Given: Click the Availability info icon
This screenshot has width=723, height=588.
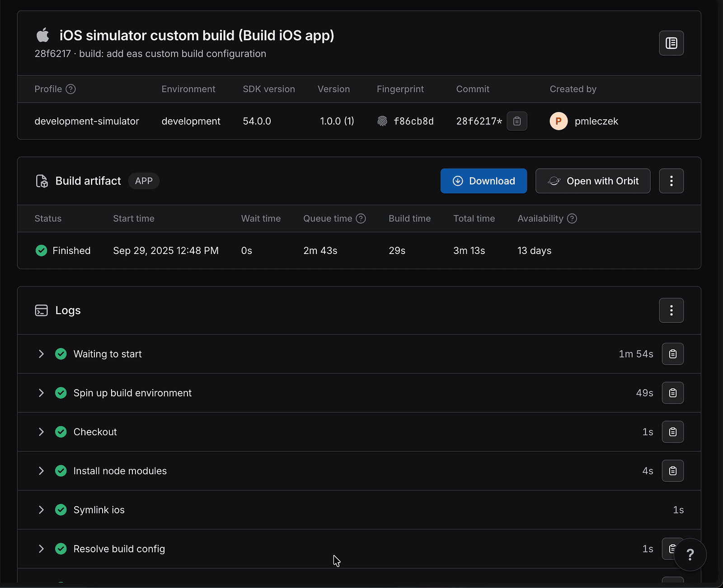Looking at the screenshot, I should tap(572, 219).
